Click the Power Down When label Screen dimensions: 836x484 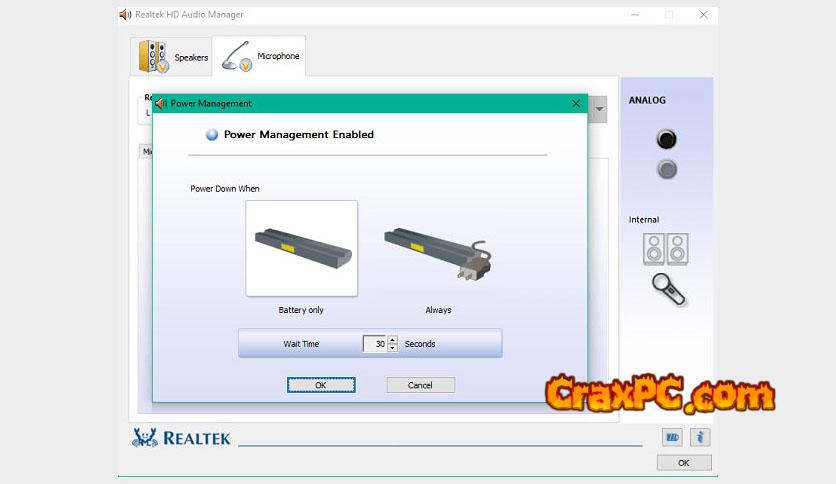coord(224,189)
